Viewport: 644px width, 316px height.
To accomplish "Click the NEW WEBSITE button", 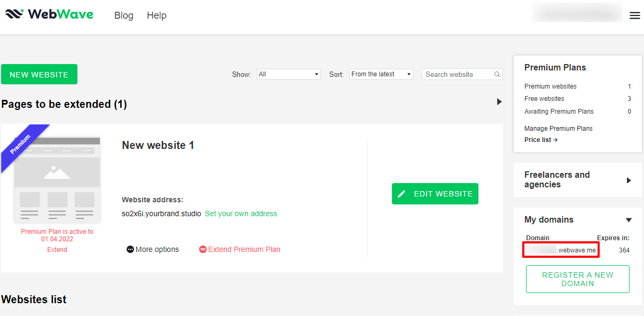I will 39,74.
